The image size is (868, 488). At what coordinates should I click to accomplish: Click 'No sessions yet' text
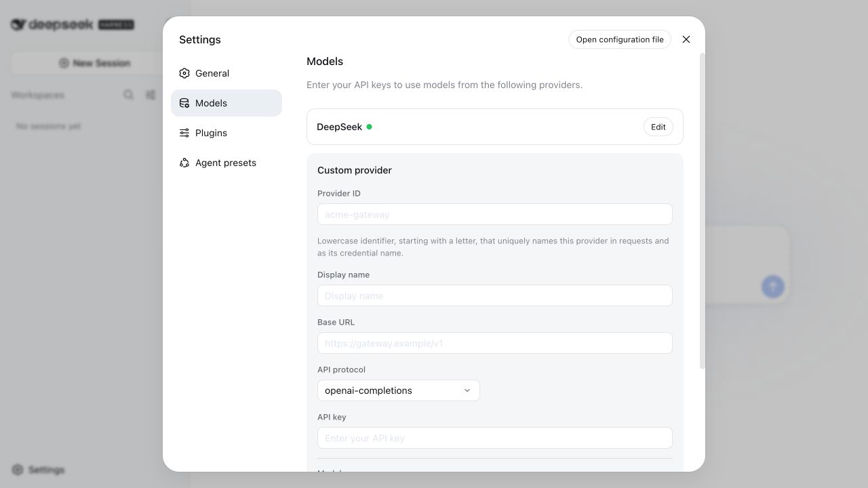pyautogui.click(x=48, y=126)
